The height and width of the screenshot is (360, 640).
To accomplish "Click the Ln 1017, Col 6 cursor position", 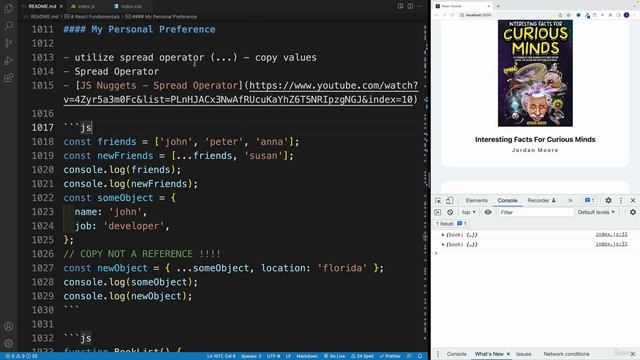I will tap(221, 356).
